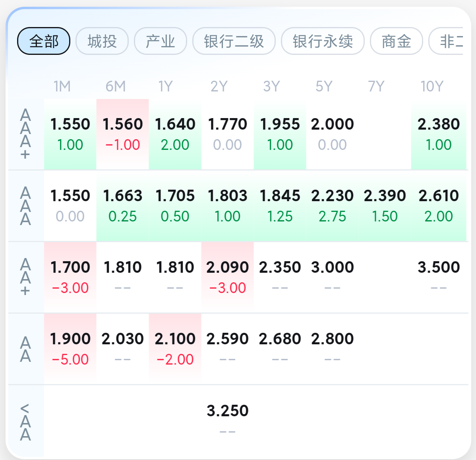
Task: Click the 10Y tenor column header
Action: pos(432,86)
